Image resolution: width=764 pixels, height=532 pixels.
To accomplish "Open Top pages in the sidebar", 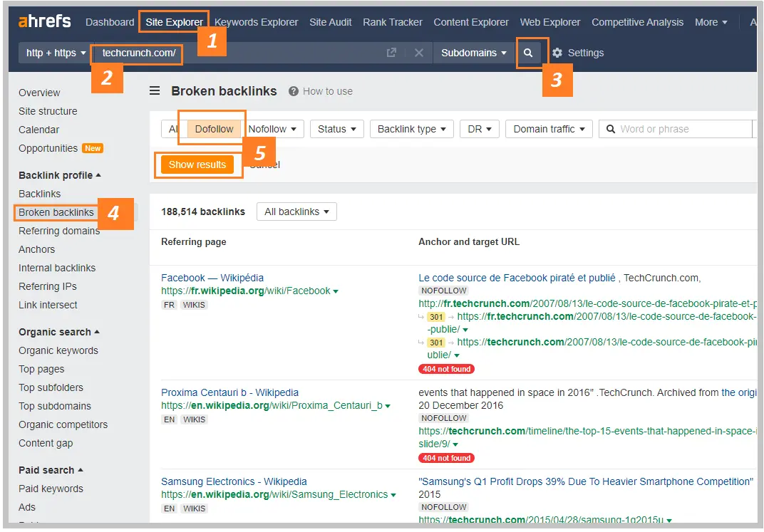I will 41,369.
